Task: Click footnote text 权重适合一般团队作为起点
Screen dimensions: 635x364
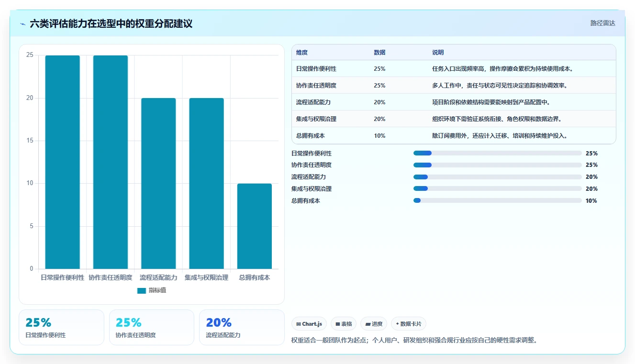Action: [328, 341]
